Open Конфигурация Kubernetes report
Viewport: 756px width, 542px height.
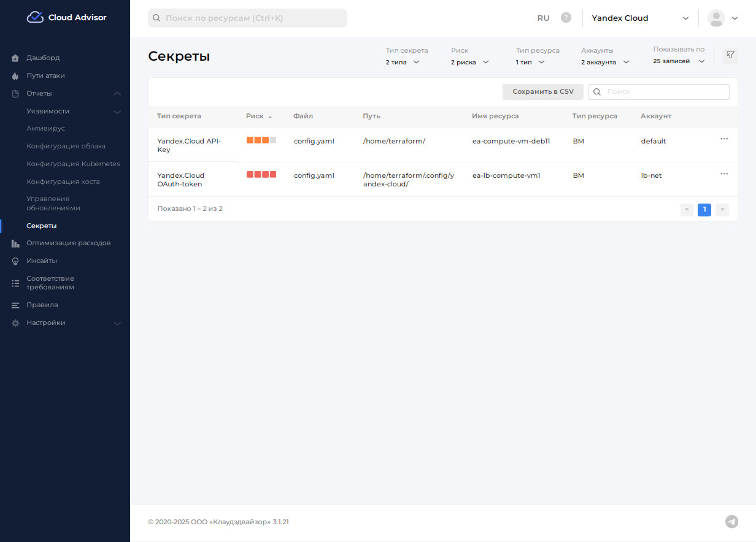73,164
